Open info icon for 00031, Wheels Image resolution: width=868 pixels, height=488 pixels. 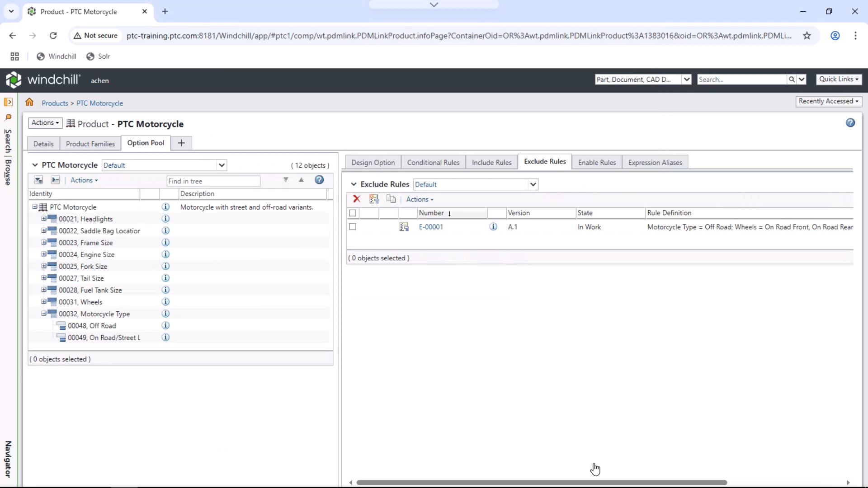[x=165, y=301]
